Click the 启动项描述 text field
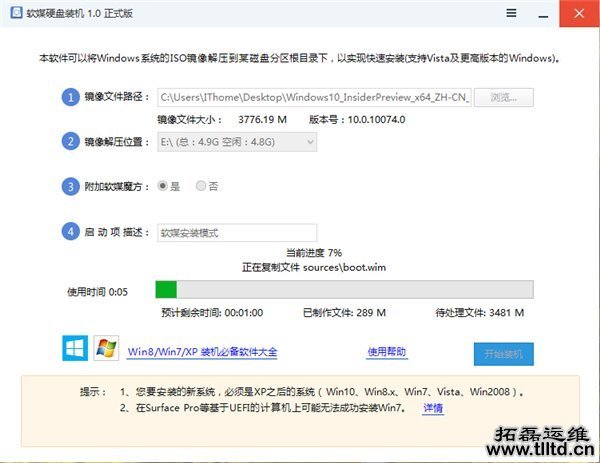The width and height of the screenshot is (600, 463). 236,232
